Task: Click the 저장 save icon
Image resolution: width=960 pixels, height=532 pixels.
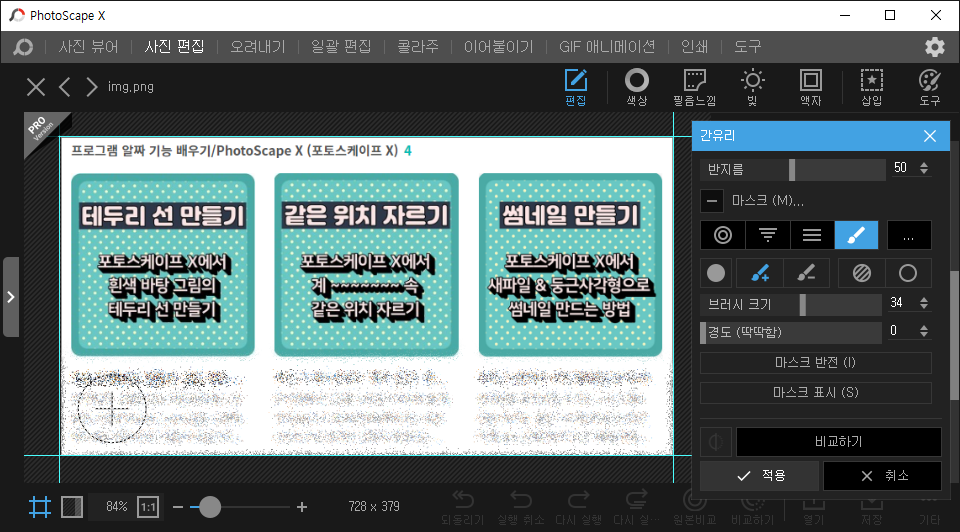Action: (872, 508)
